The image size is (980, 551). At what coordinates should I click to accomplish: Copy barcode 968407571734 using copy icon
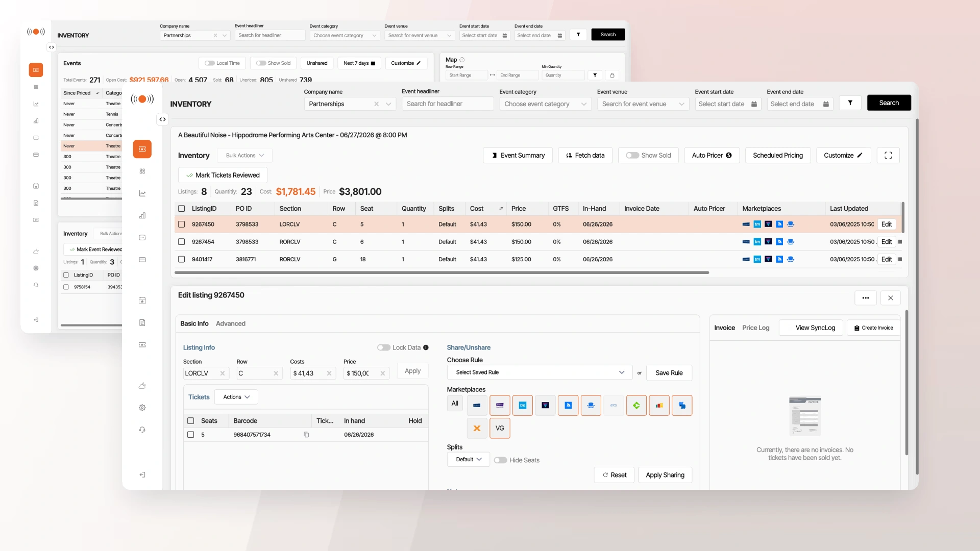(306, 435)
